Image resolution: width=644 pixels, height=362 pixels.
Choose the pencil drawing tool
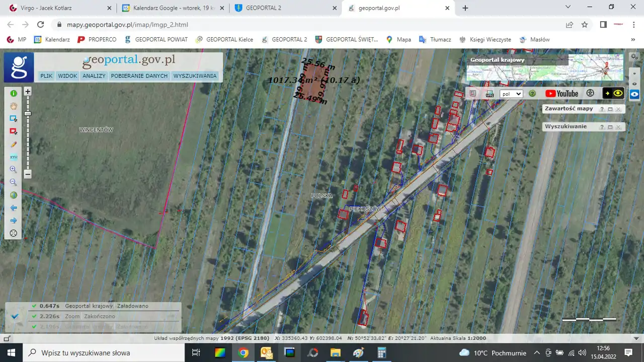pyautogui.click(x=14, y=144)
